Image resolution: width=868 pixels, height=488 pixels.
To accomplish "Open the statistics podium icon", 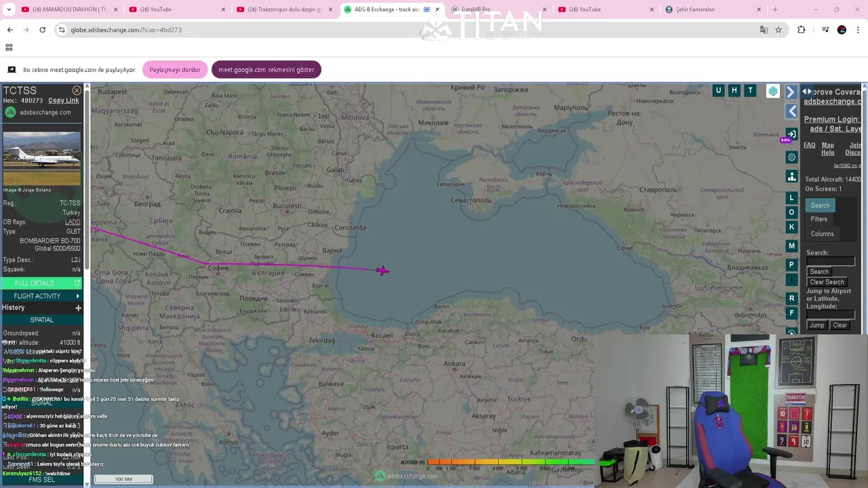I will click(x=791, y=177).
